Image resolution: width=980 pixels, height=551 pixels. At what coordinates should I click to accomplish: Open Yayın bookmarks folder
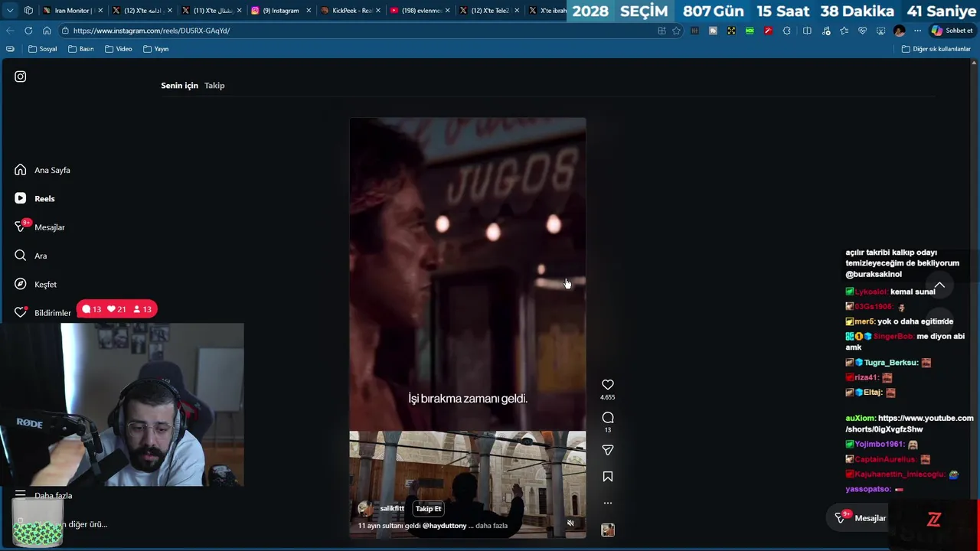pos(155,49)
